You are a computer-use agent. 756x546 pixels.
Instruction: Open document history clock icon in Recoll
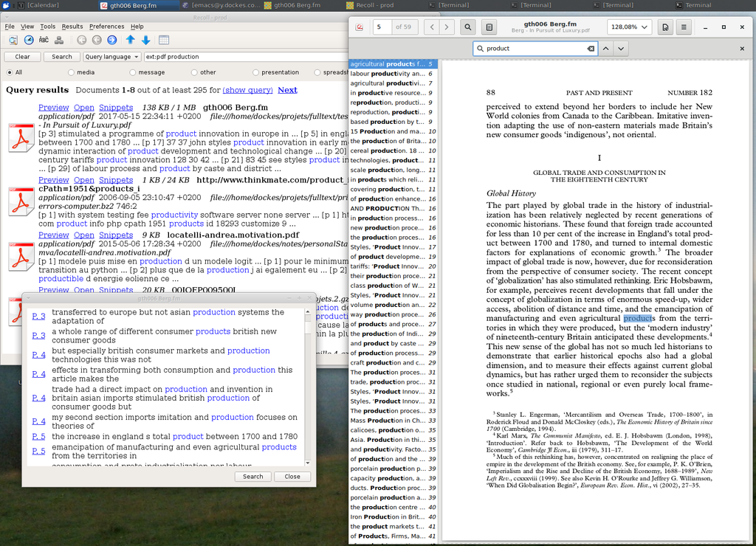[29, 41]
